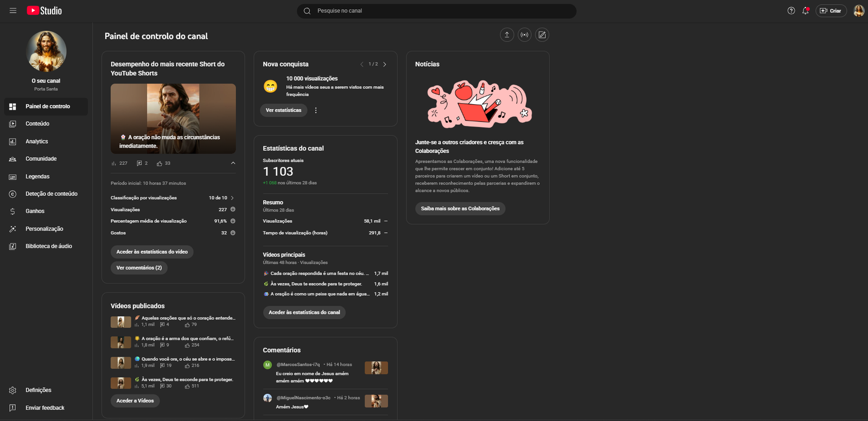Click the Criar button
Viewport: 868px width, 421px height.
tap(831, 11)
